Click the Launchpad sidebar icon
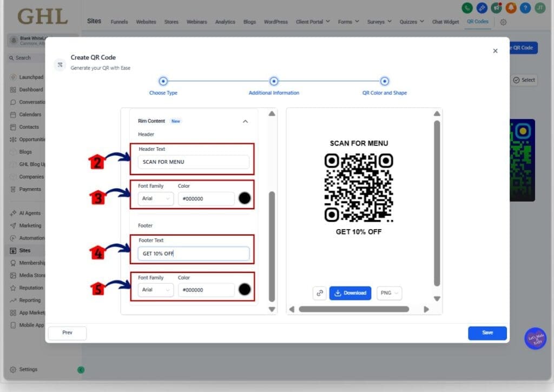 [x=13, y=77]
